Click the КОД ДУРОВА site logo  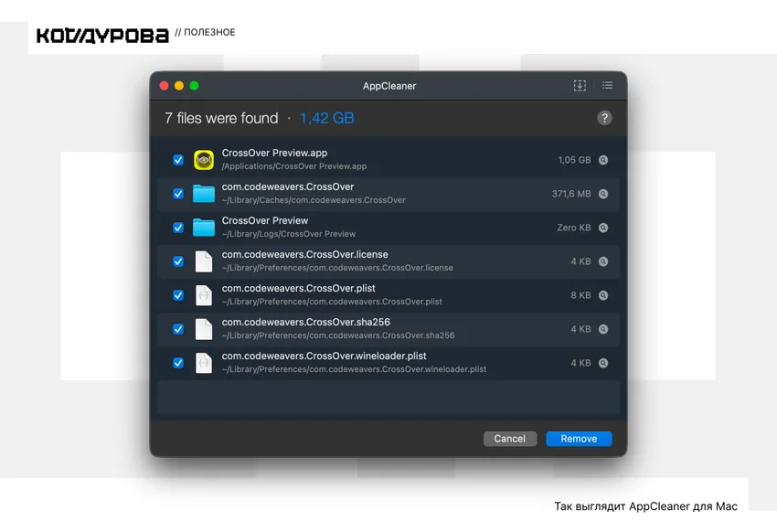coord(102,36)
